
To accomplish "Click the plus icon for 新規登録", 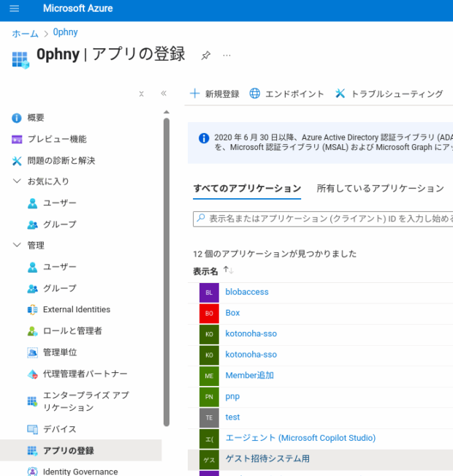I will tap(195, 94).
